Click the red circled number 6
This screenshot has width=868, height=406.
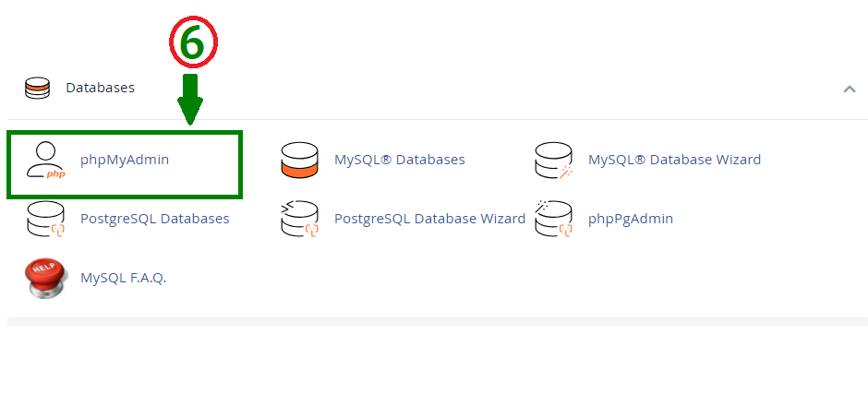[193, 43]
